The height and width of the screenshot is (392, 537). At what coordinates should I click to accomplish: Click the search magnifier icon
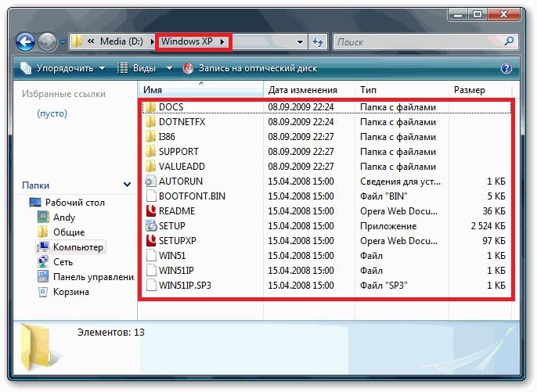pos(510,41)
